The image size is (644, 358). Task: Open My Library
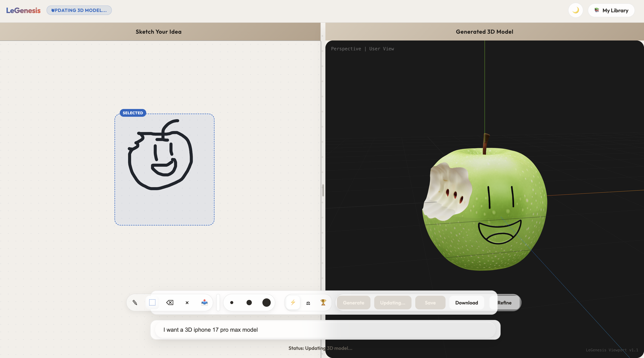click(x=611, y=10)
